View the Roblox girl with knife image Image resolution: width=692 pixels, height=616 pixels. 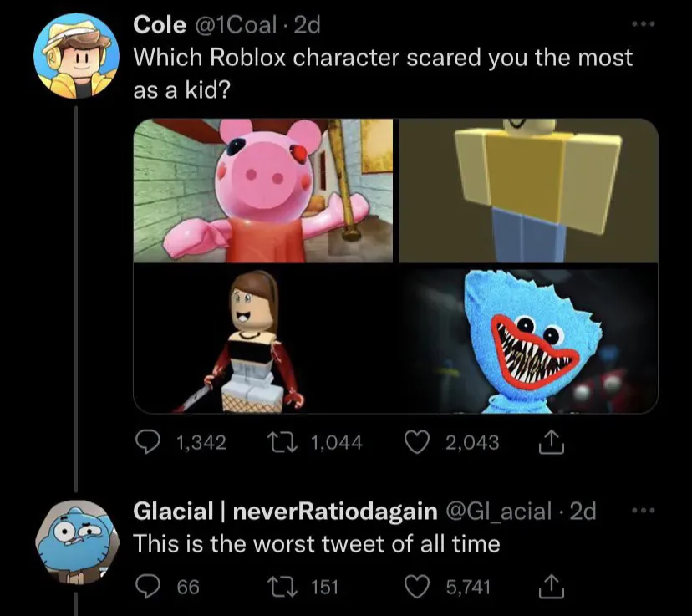[263, 340]
